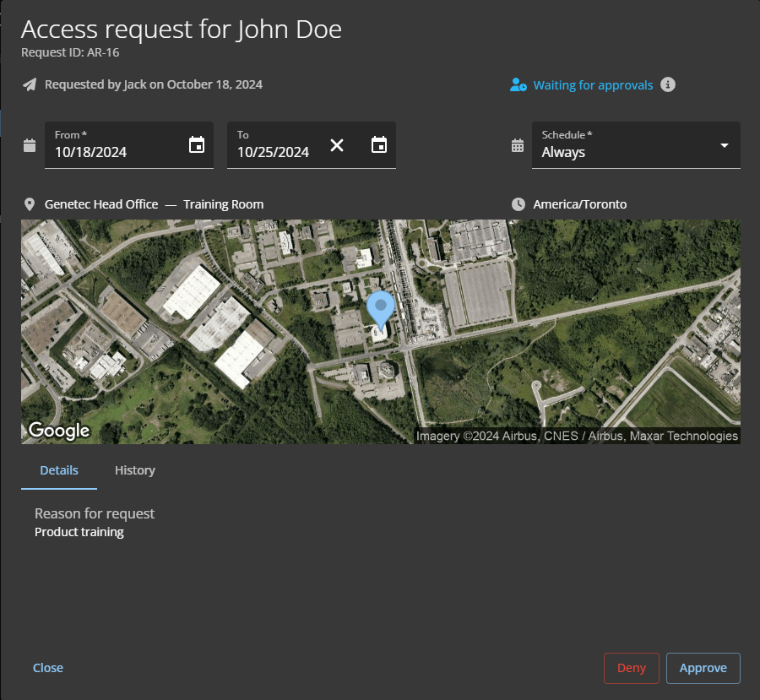Open the From date calendar picker
Screen dimensions: 760x700
click(x=196, y=144)
